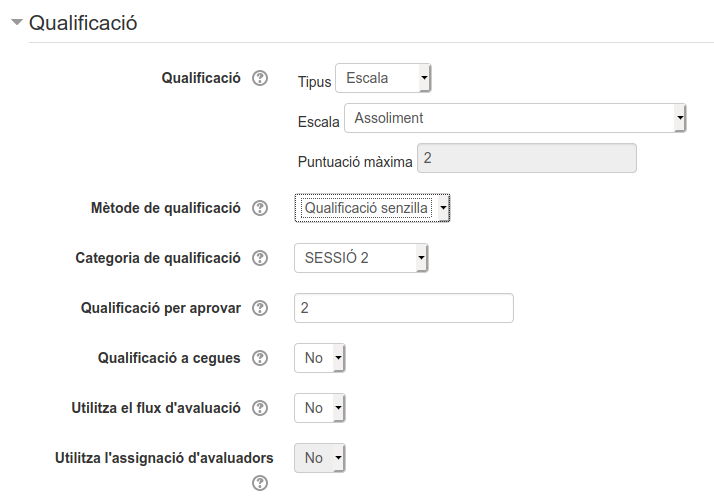Viewport: 714px width, 500px height.
Task: Click the Puntuació màxima field
Action: [526, 158]
